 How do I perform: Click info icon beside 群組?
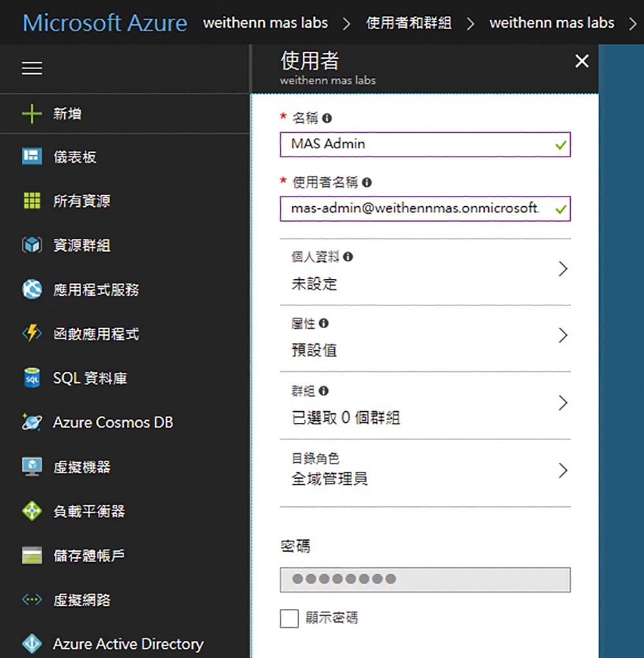point(324,391)
